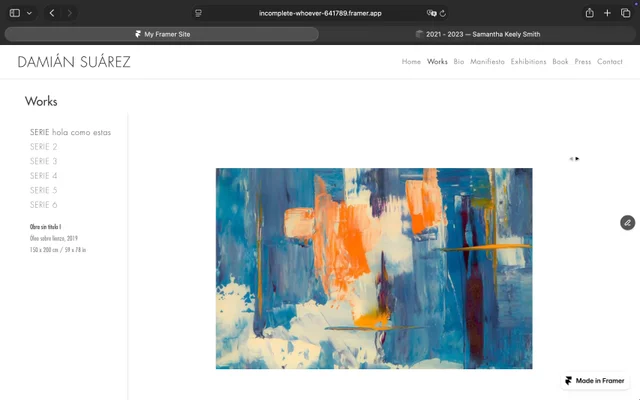Image resolution: width=640 pixels, height=400 pixels.
Task: Open the sidebar options dropdown chevron
Action: [29, 13]
